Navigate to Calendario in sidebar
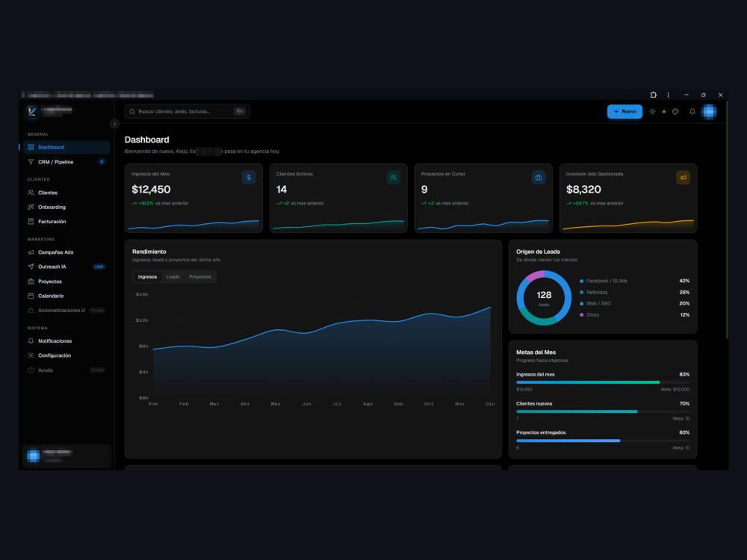The image size is (747, 560). [x=66, y=296]
